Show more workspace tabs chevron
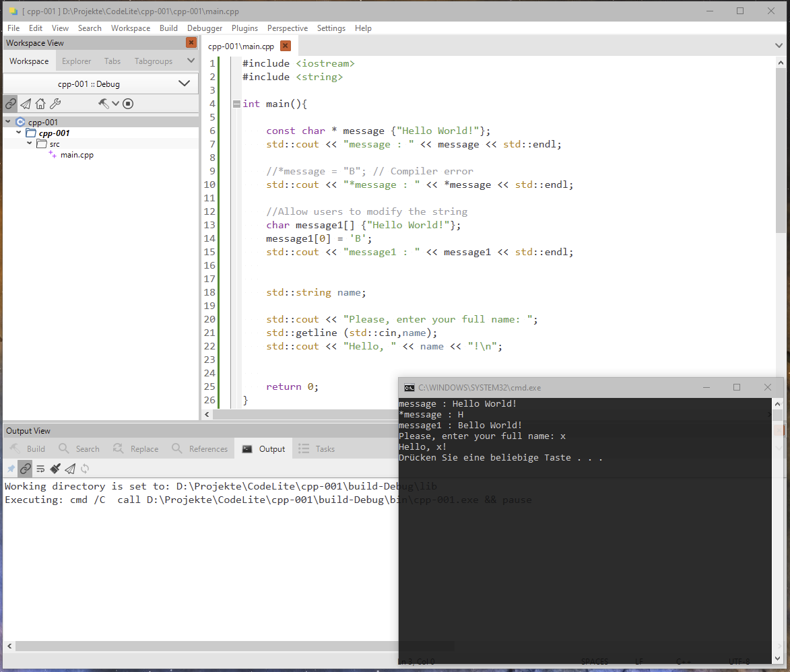This screenshot has height=672, width=790. click(191, 61)
